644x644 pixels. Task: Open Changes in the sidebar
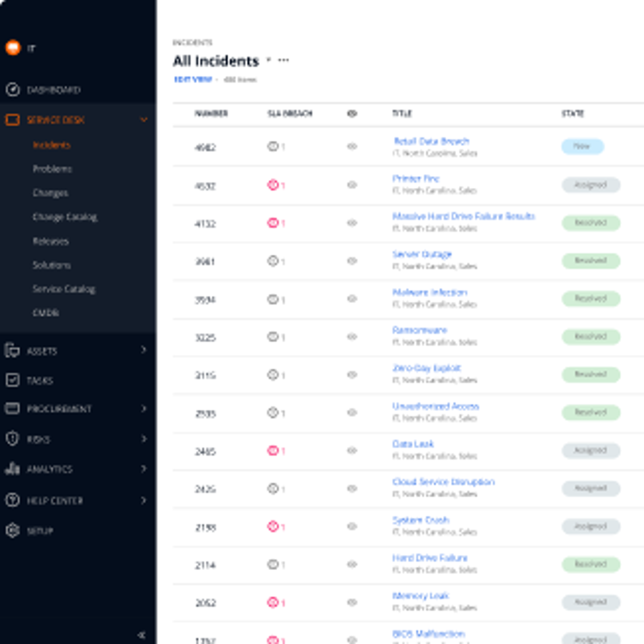[x=51, y=193]
